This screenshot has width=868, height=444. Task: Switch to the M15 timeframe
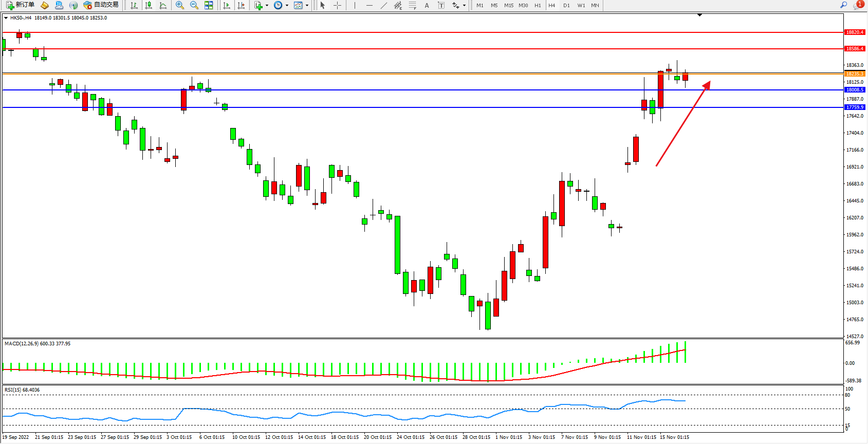click(x=509, y=5)
